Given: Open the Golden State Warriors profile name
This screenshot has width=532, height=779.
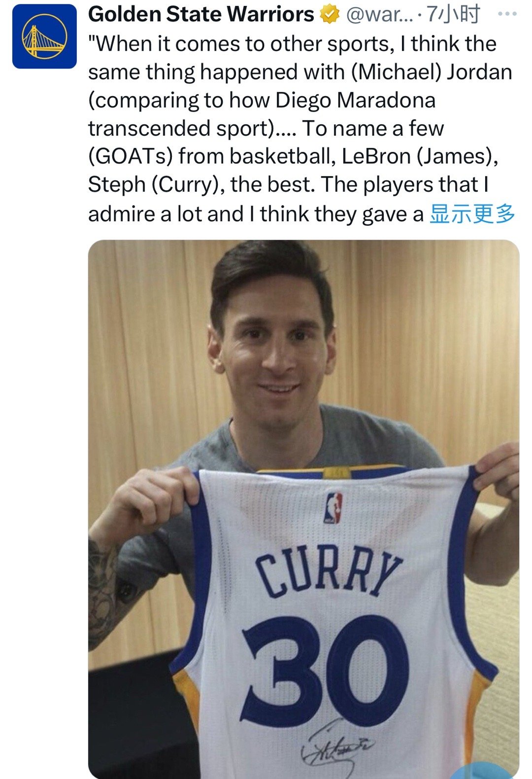Looking at the screenshot, I should [201, 15].
